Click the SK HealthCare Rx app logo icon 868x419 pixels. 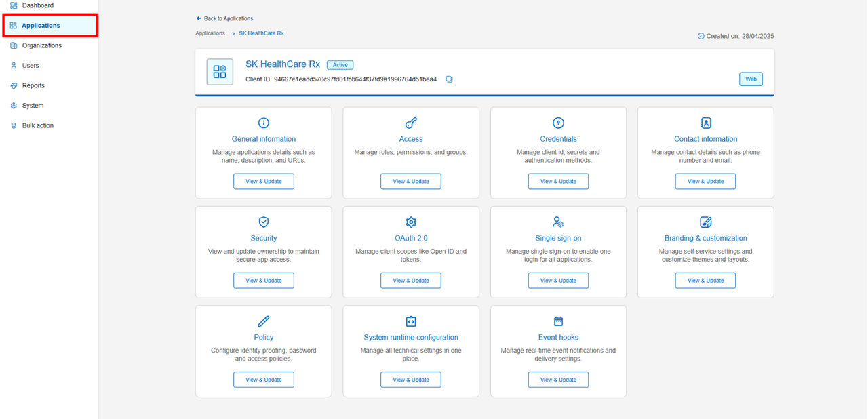click(220, 72)
